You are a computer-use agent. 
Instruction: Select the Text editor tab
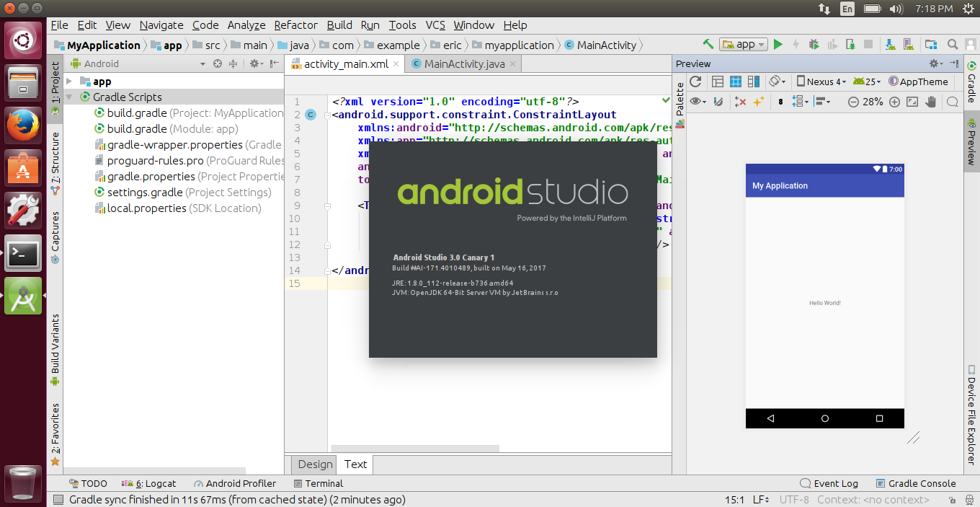[355, 464]
